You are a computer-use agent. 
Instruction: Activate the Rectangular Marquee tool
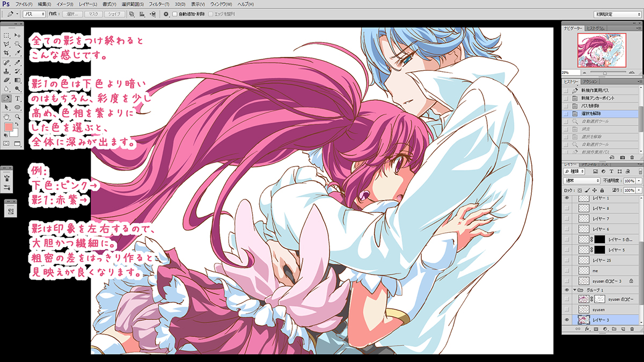pyautogui.click(x=6, y=35)
